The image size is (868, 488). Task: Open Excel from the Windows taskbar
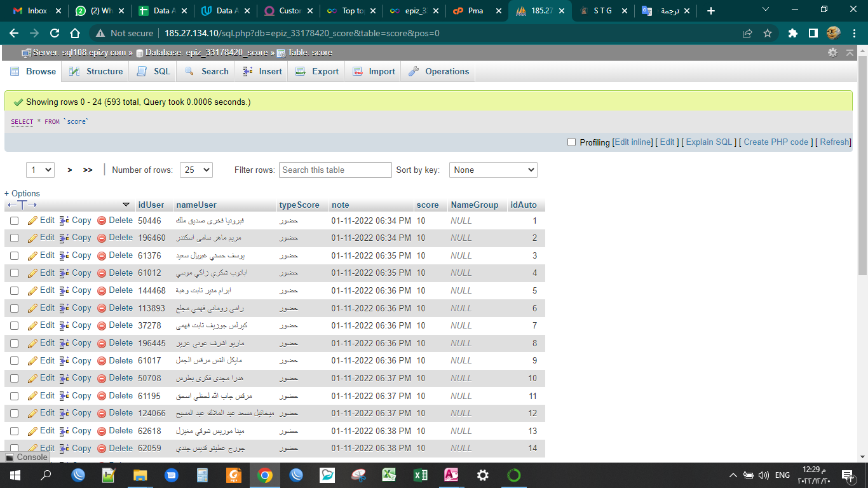[420, 475]
